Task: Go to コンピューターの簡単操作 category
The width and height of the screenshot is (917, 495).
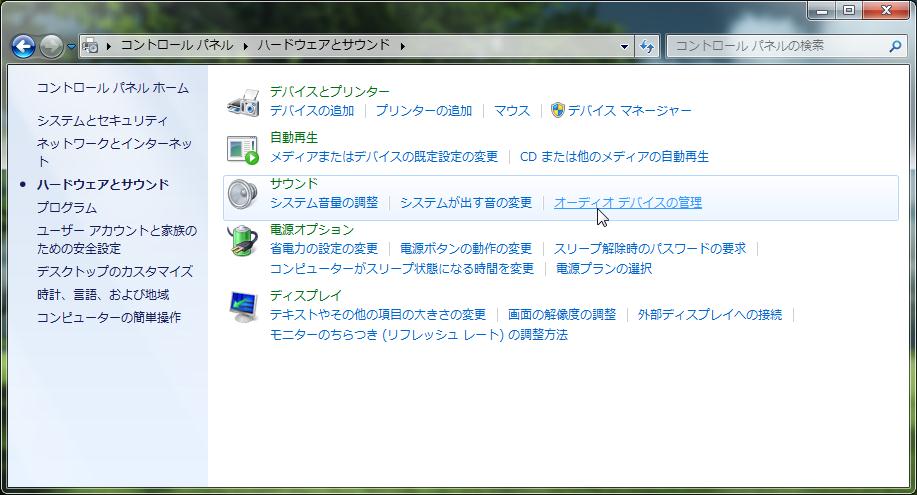Action: (109, 317)
